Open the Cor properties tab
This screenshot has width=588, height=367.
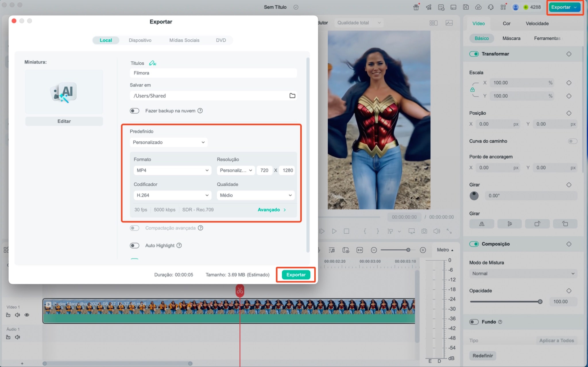pyautogui.click(x=506, y=24)
